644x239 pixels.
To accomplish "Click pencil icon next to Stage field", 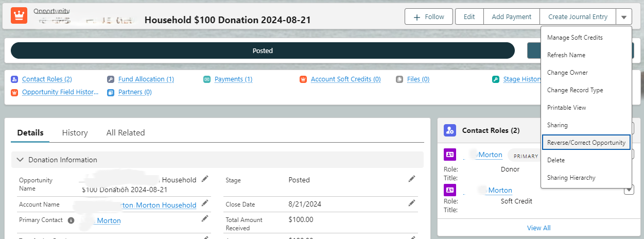I will coord(412,179).
